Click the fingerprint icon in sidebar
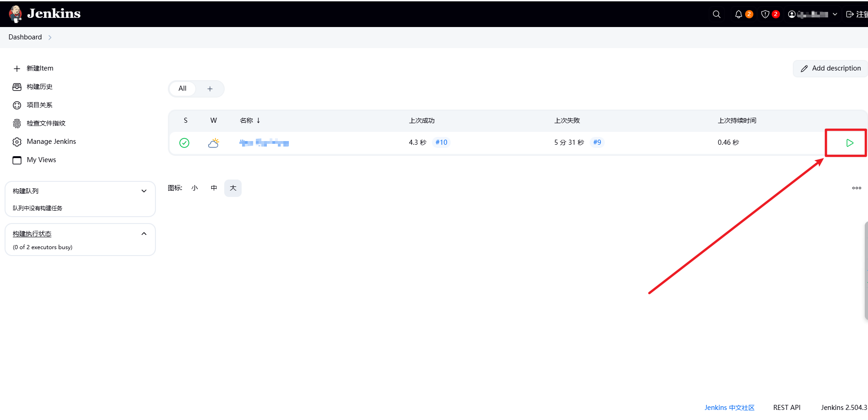Screen dimensions: 868x420 (x=17, y=124)
